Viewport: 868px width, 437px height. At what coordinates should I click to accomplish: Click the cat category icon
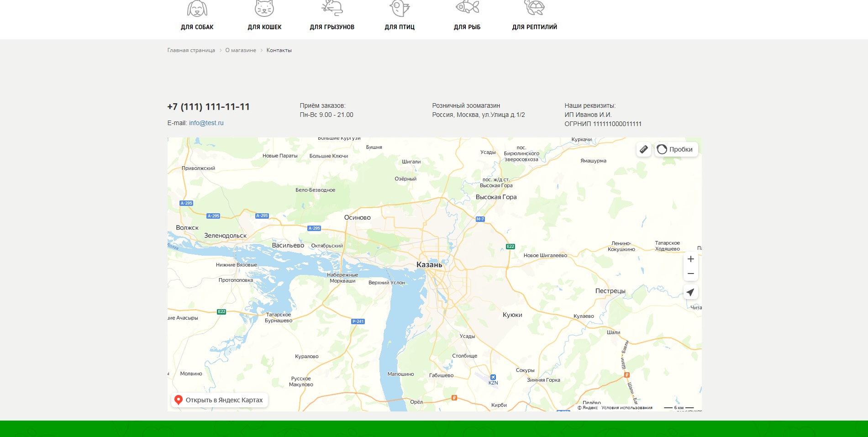tap(264, 8)
